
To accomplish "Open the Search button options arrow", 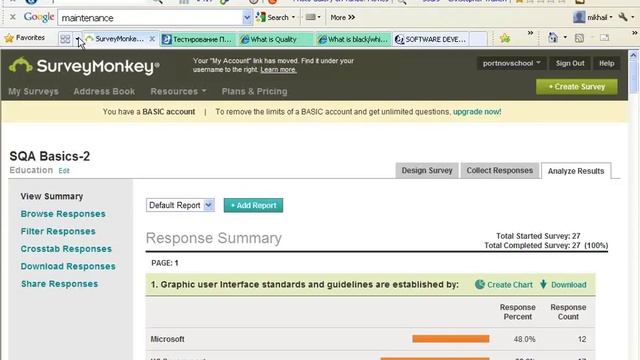I will pyautogui.click(x=293, y=17).
